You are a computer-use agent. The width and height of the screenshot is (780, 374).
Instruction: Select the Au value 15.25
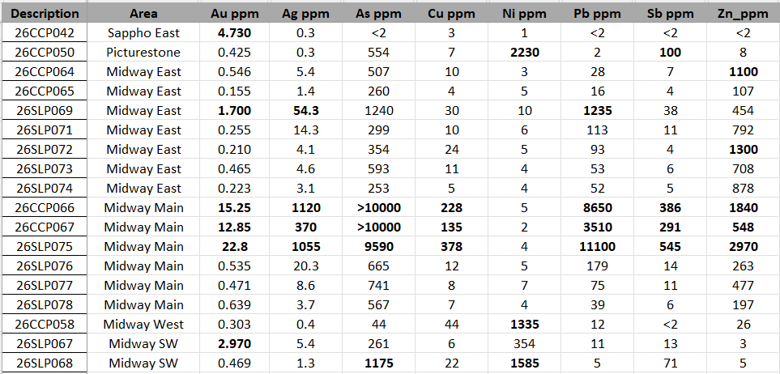pyautogui.click(x=234, y=207)
